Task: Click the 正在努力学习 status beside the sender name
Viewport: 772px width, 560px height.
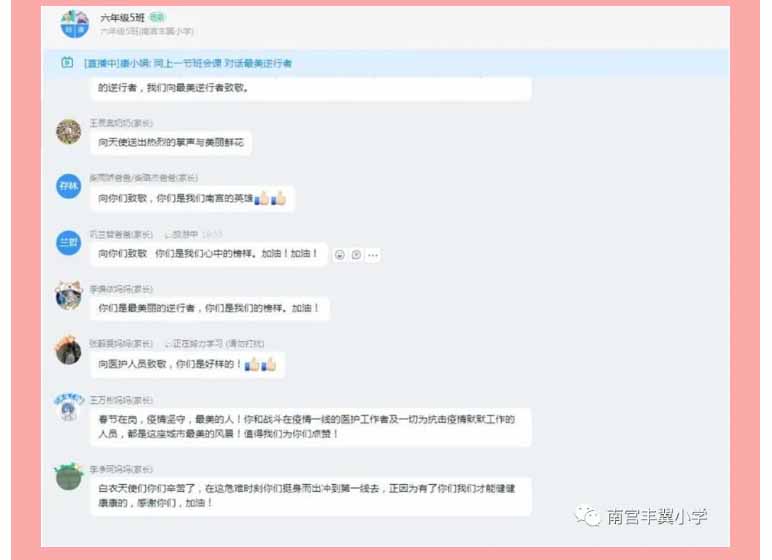Action: 214,343
